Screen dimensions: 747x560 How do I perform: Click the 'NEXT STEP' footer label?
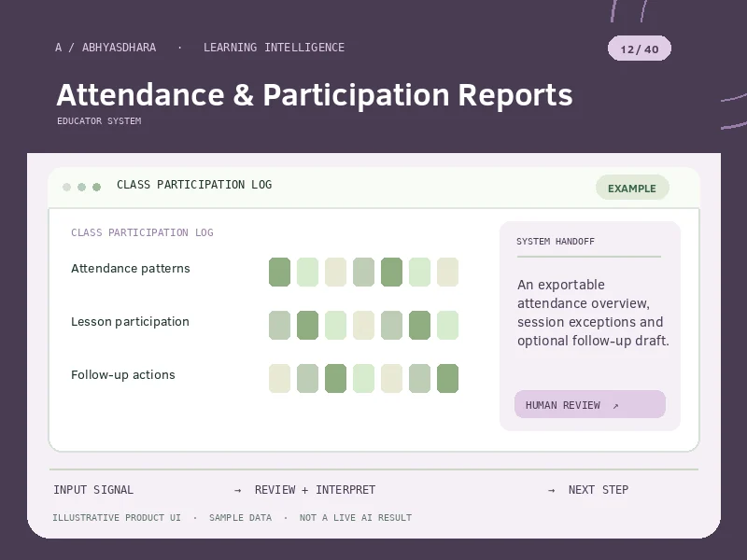(x=599, y=489)
